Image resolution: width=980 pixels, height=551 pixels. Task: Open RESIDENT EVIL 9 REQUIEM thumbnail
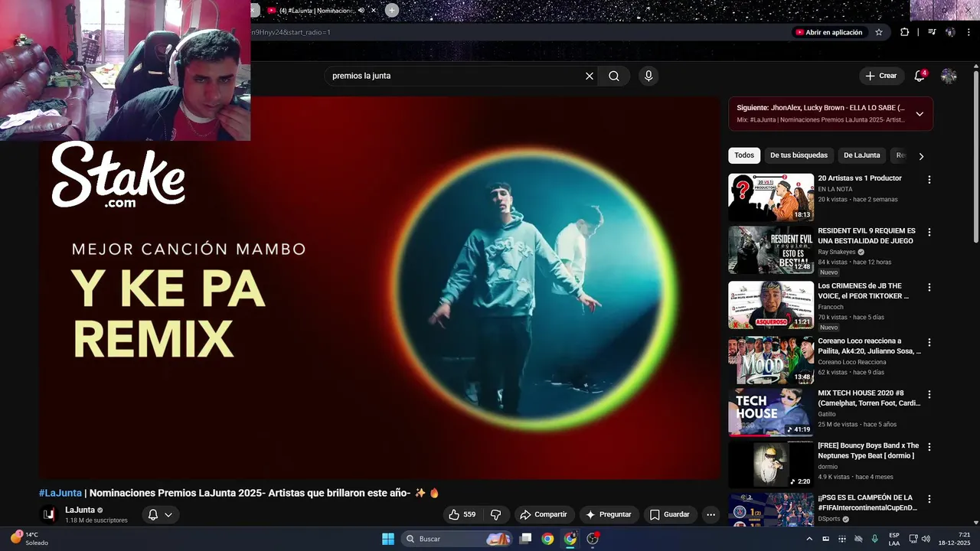coord(771,249)
